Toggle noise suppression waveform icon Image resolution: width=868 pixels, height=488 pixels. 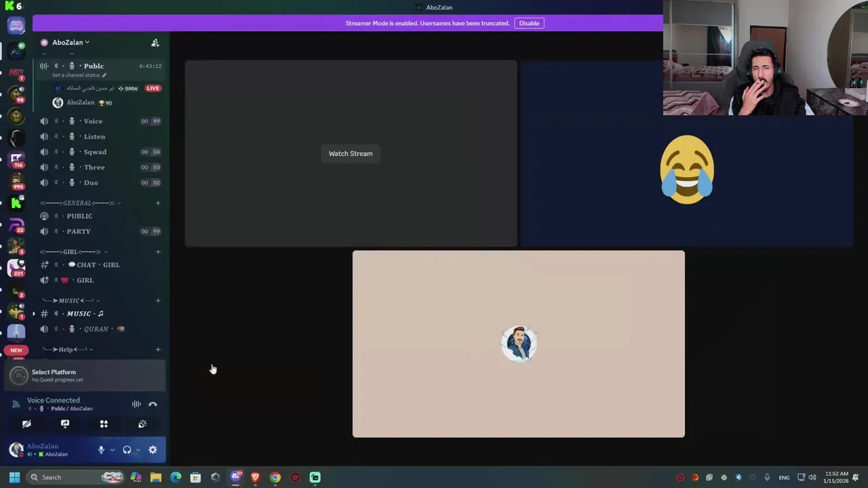pos(136,405)
